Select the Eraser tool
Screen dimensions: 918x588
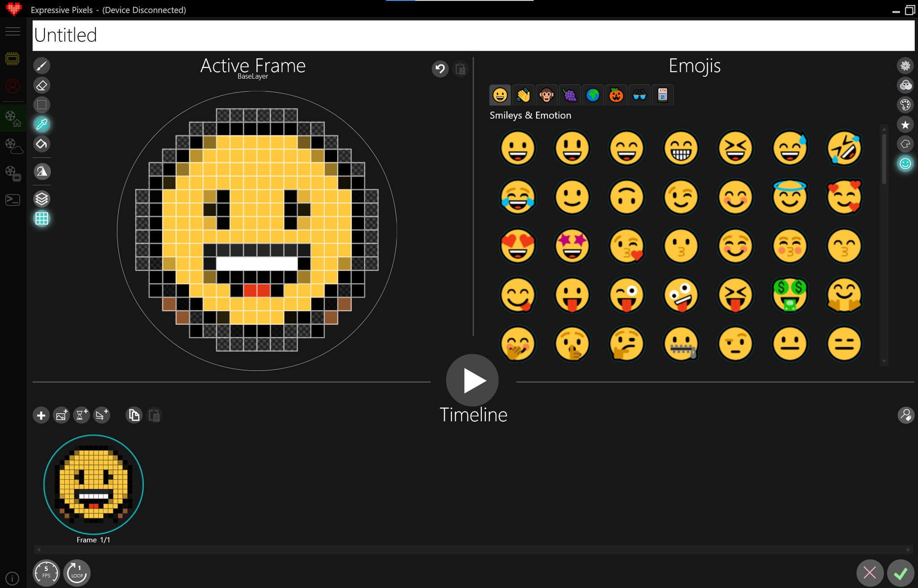[42, 85]
